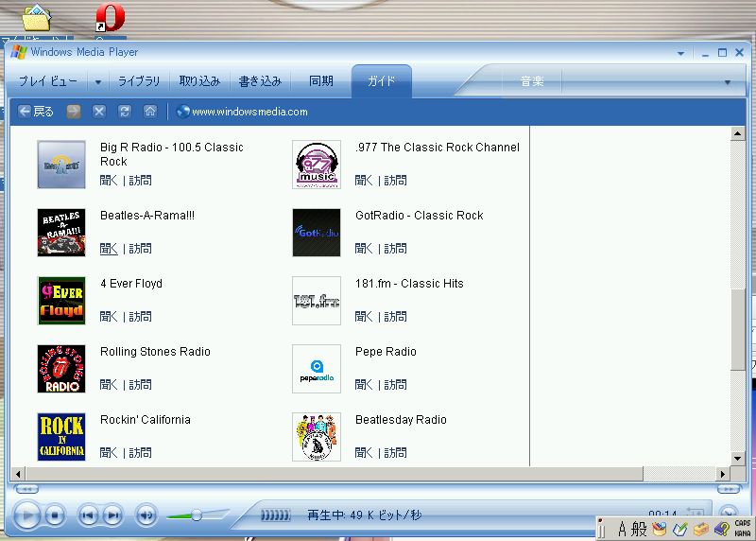Listen (聞く) to Rockin' California
The image size is (756, 541).
click(109, 453)
